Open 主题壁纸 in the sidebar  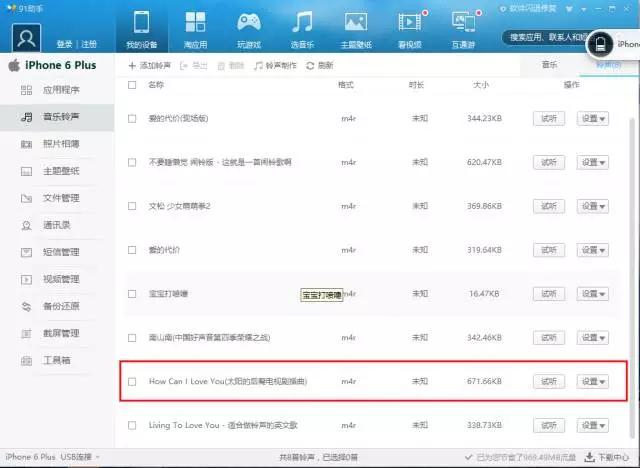pyautogui.click(x=57, y=171)
